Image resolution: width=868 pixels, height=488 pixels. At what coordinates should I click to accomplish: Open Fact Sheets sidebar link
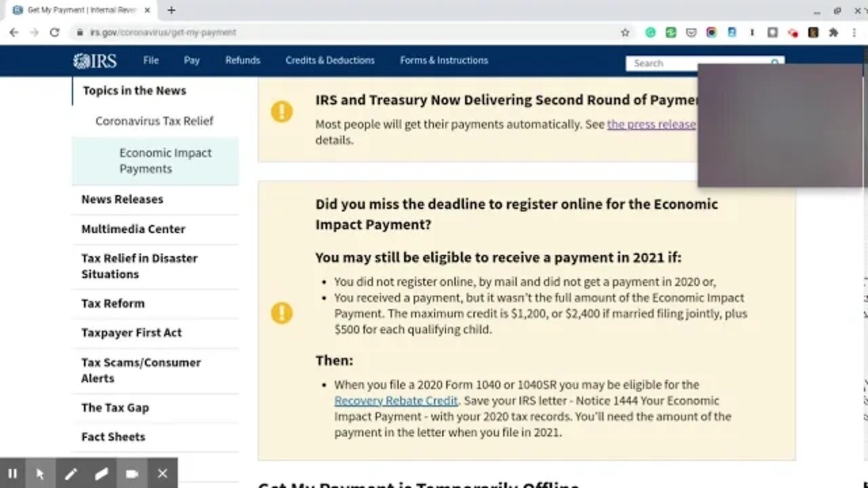[113, 437]
